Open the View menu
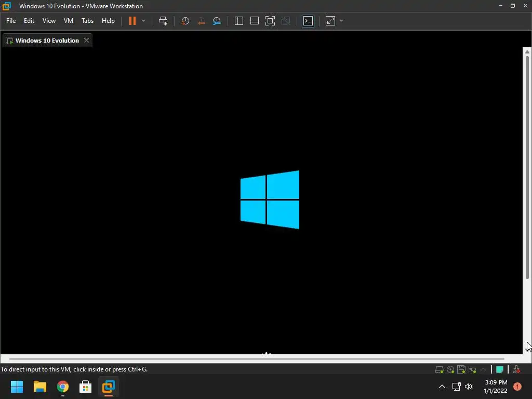 49,21
